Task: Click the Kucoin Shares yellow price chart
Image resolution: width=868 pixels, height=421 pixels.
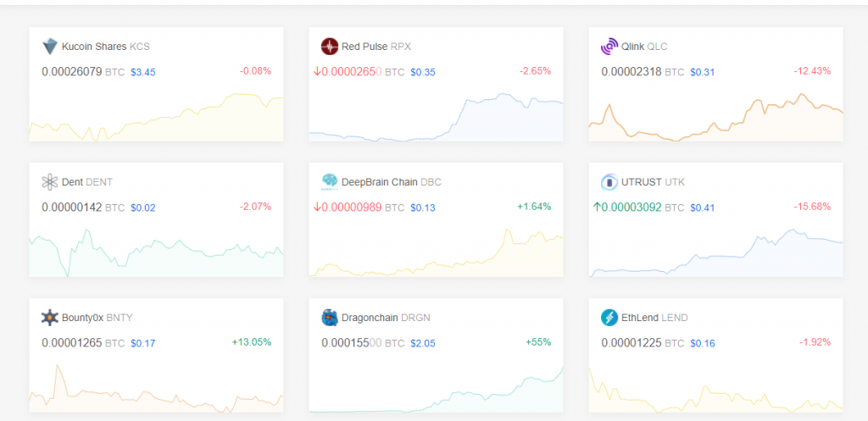Action: pos(156,117)
